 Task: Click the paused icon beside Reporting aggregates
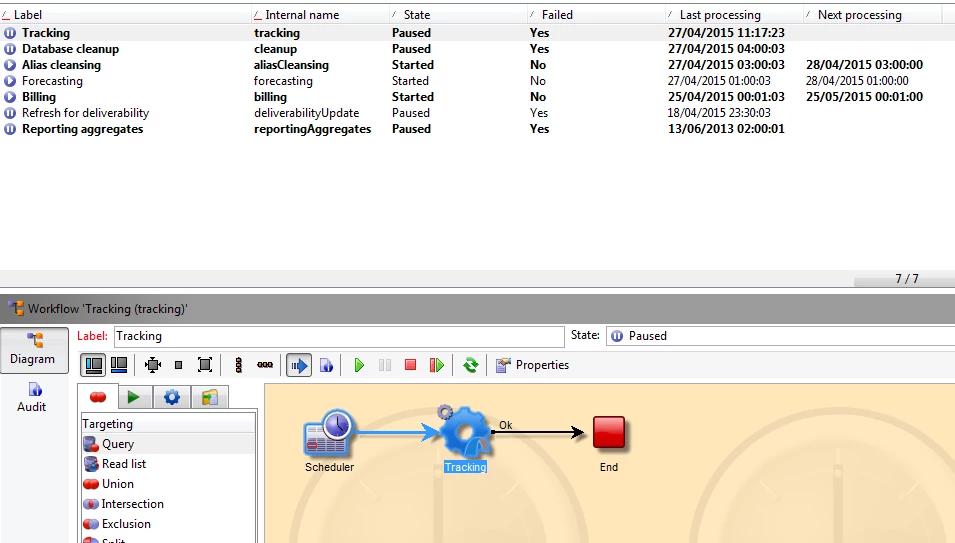(10, 129)
